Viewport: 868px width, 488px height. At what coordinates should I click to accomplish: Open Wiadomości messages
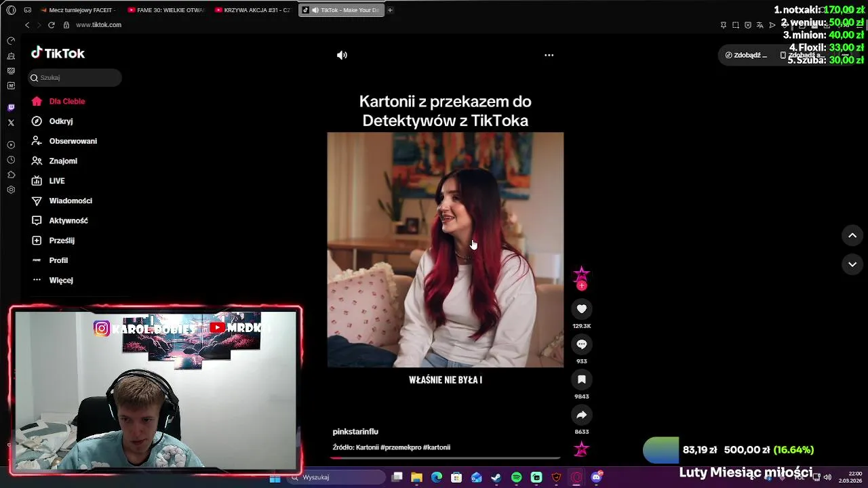point(62,201)
